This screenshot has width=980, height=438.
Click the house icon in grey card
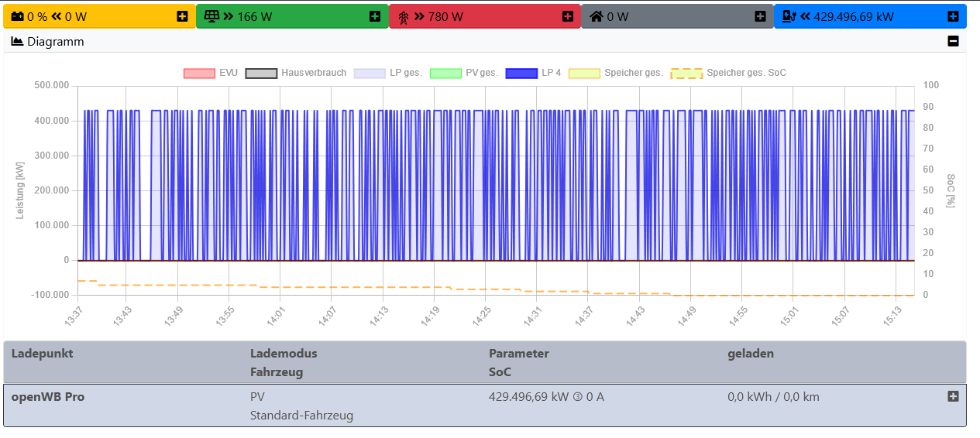[596, 16]
